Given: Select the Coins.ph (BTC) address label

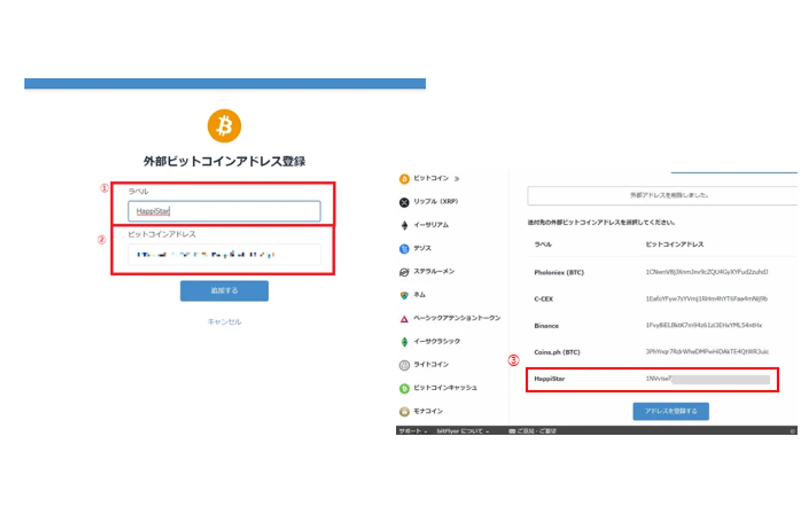Looking at the screenshot, I should coord(557,352).
